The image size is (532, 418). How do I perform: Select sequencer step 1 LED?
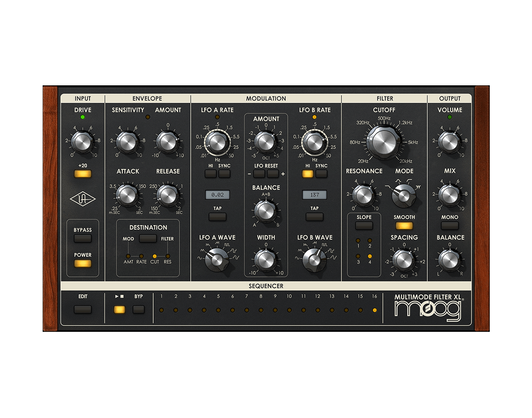click(x=162, y=310)
